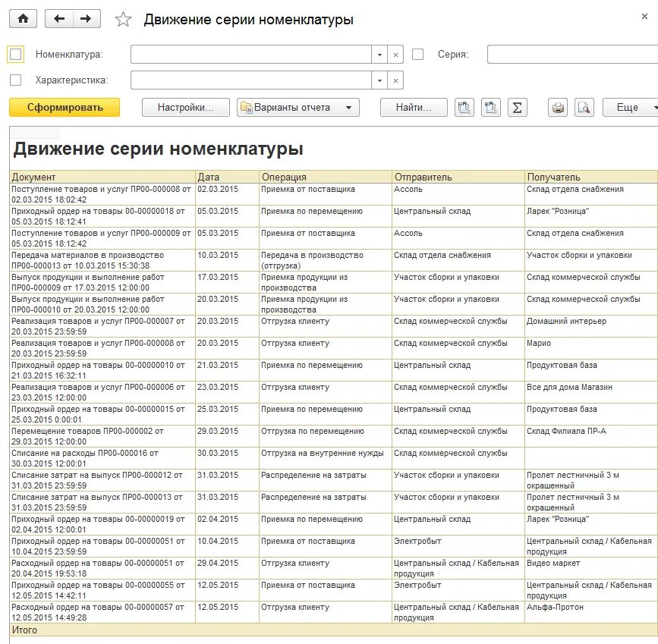Clear the Характеристика field

point(395,80)
